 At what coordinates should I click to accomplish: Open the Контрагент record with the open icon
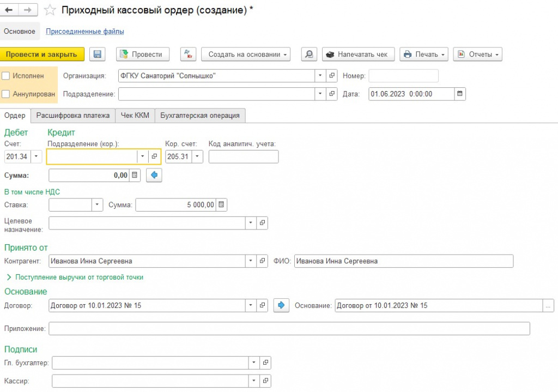point(262,261)
